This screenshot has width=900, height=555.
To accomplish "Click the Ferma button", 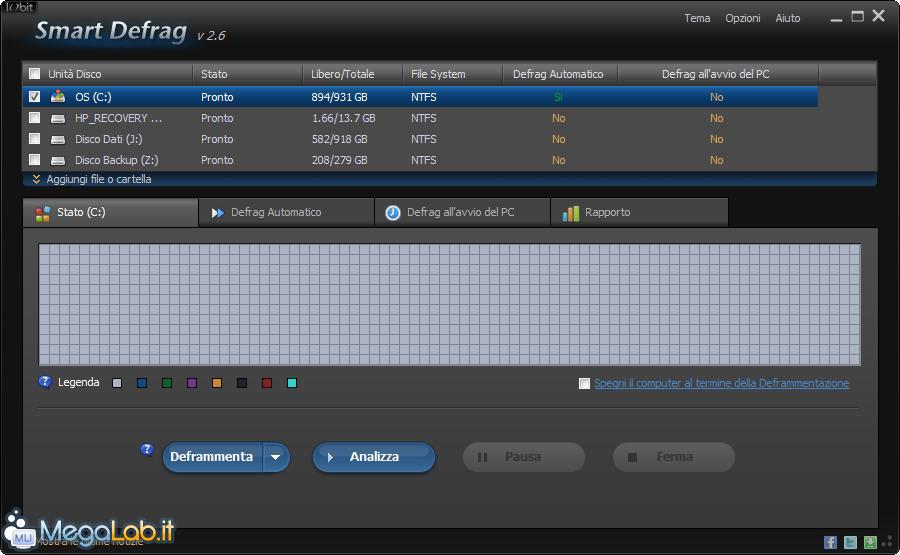I will click(674, 457).
